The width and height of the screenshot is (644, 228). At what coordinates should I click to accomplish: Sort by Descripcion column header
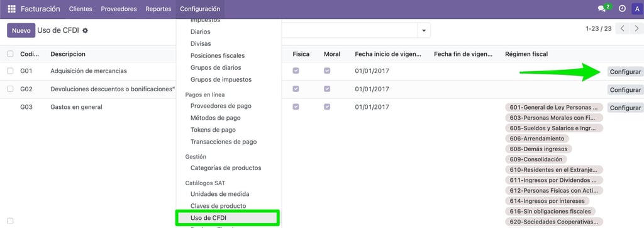68,54
